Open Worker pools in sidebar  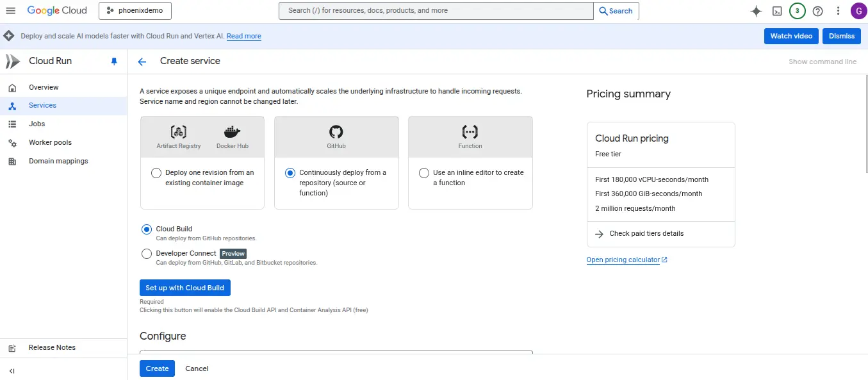pos(63,143)
